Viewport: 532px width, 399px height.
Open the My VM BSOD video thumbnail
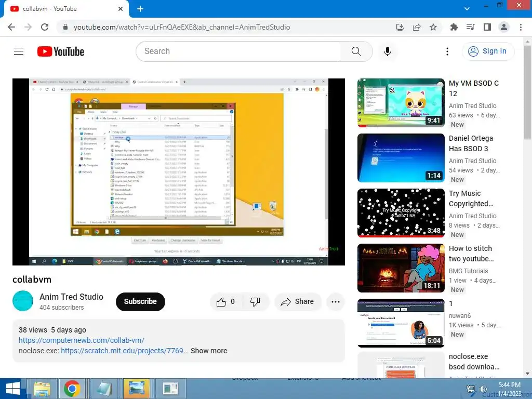pyautogui.click(x=401, y=103)
